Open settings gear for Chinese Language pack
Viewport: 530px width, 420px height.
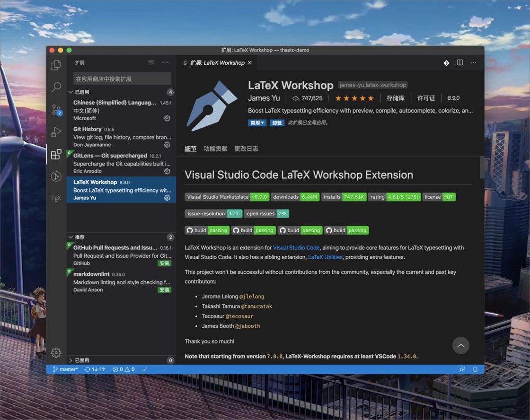point(167,118)
